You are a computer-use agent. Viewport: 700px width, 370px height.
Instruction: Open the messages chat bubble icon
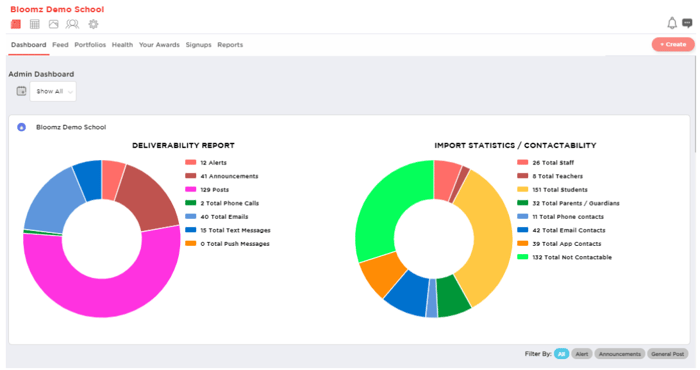coord(688,23)
